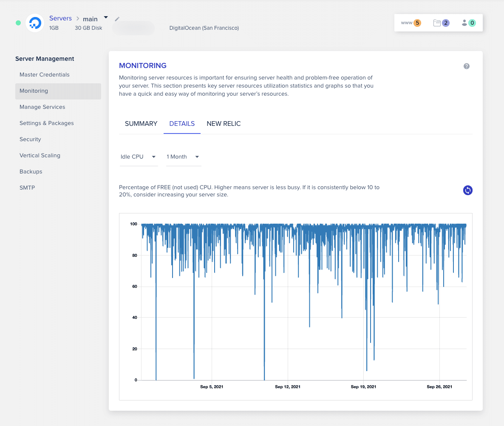Viewport: 504px width, 426px height.
Task: Switch monitoring data source to New Relic
Action: 224,123
